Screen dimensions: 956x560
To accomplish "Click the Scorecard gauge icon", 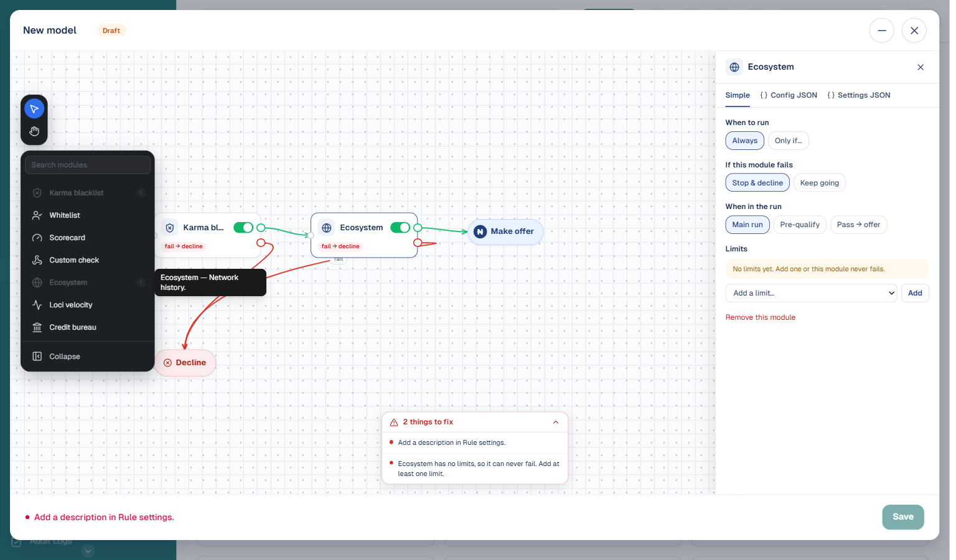I will pos(37,238).
